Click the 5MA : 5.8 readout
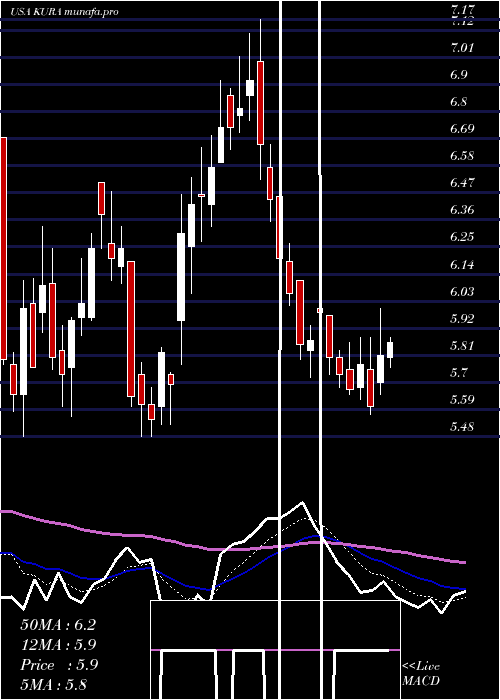 (54, 684)
